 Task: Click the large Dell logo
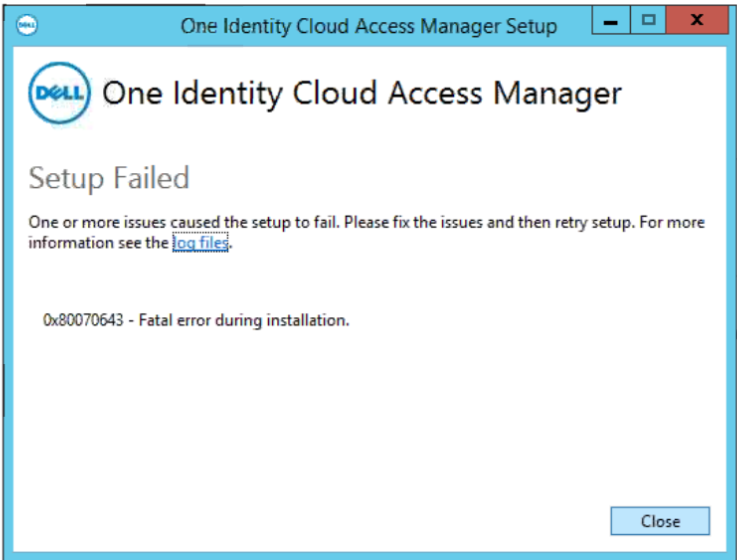pos(59,93)
